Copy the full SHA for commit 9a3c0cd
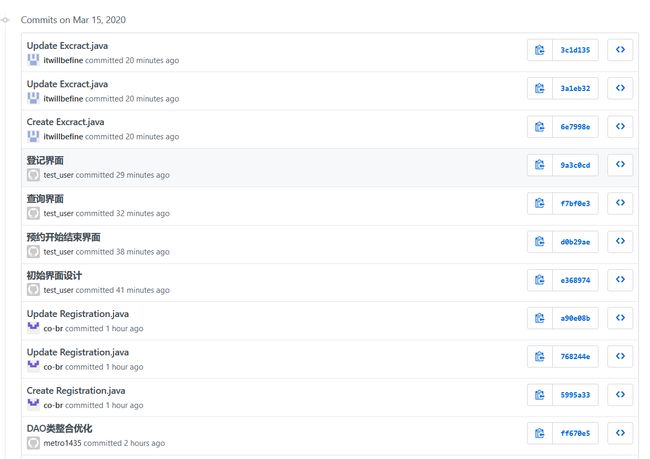This screenshot has height=459, width=650. point(540,165)
